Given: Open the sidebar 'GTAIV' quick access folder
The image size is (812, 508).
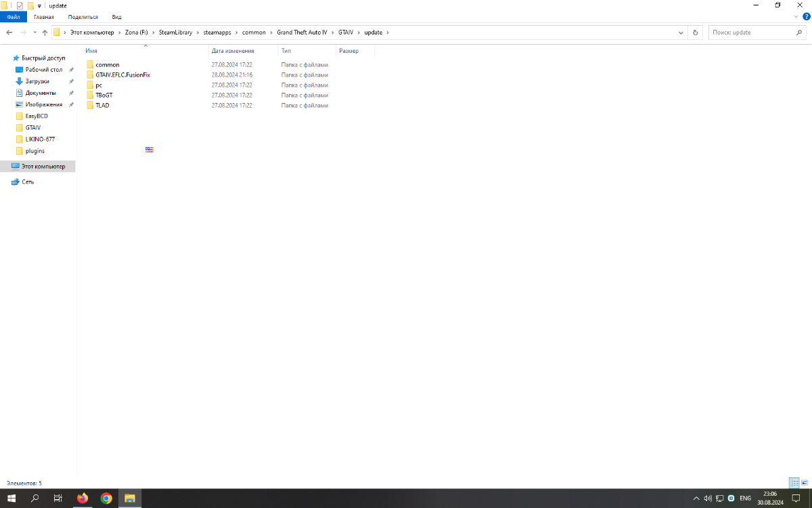Looking at the screenshot, I should [33, 127].
